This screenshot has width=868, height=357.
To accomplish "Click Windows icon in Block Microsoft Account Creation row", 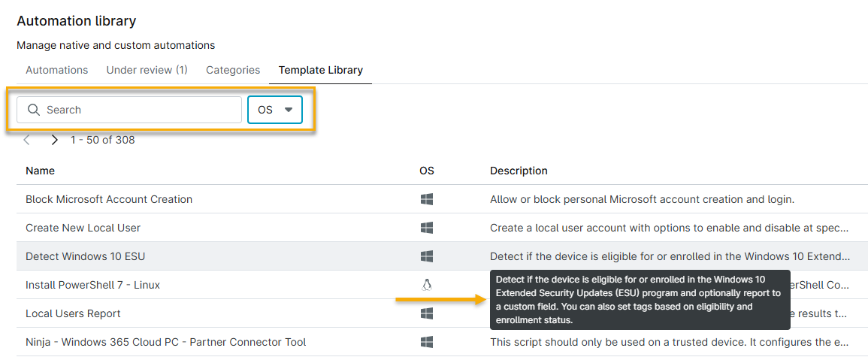I will [x=426, y=199].
